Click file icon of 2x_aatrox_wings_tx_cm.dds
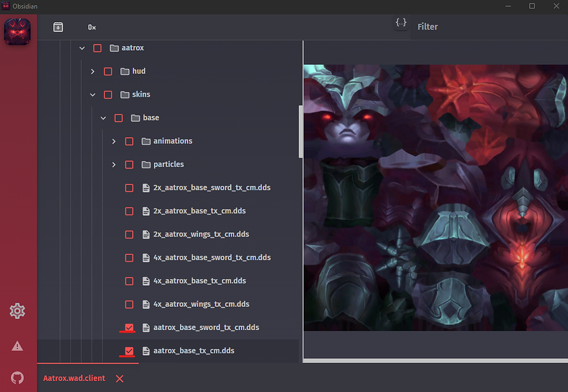Image resolution: width=568 pixels, height=392 pixels. (x=146, y=235)
